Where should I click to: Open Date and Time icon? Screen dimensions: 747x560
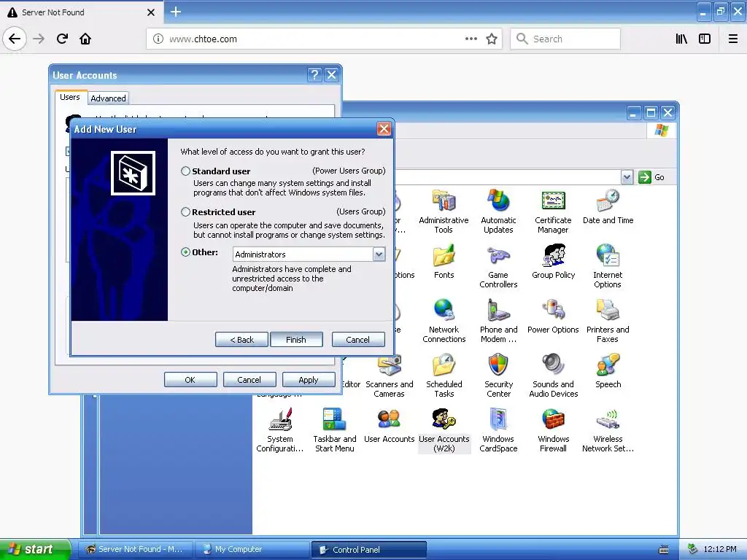(x=608, y=207)
